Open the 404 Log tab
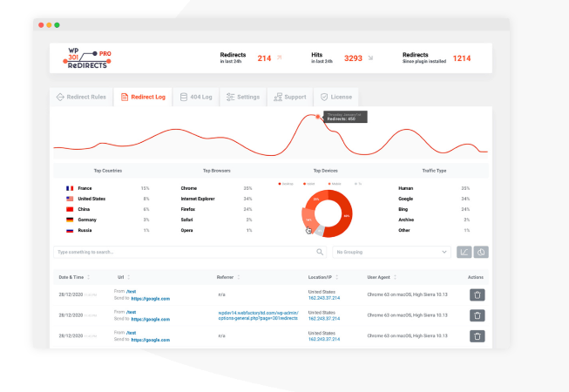569x392 pixels. [196, 97]
